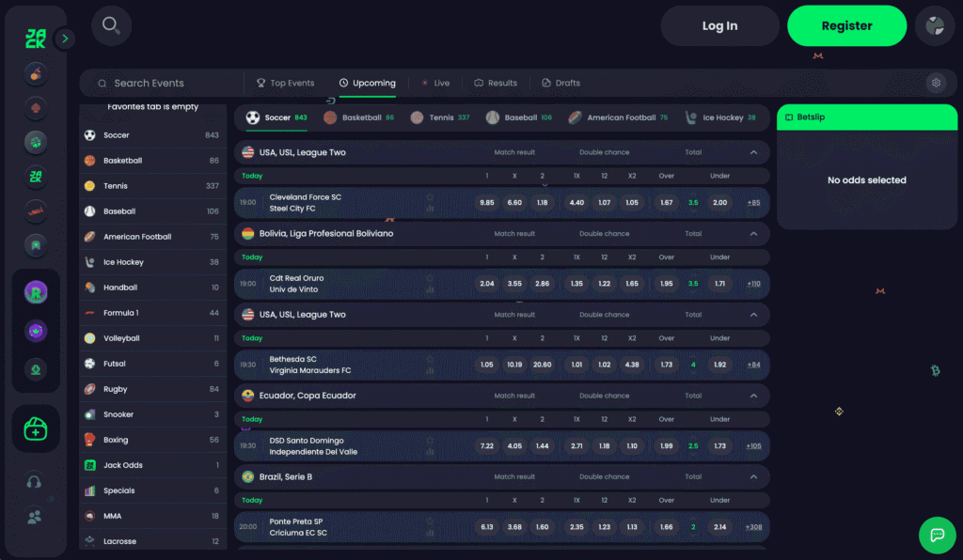Collapse Brazil, Serie B section
The image size is (963, 560).
point(753,476)
